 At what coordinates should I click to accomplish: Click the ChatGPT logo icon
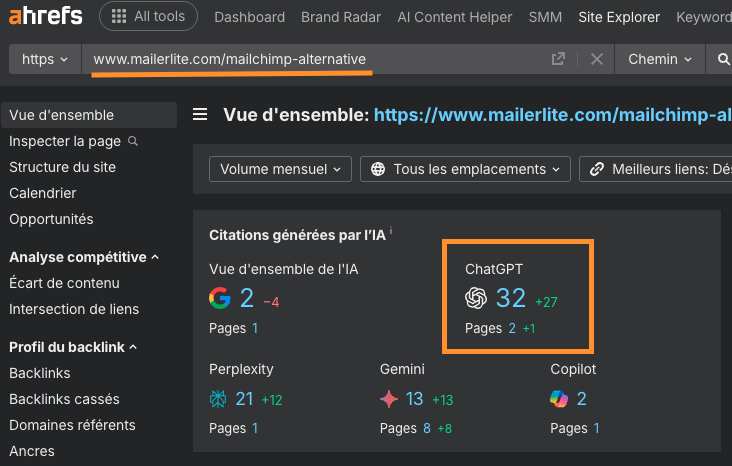[476, 298]
